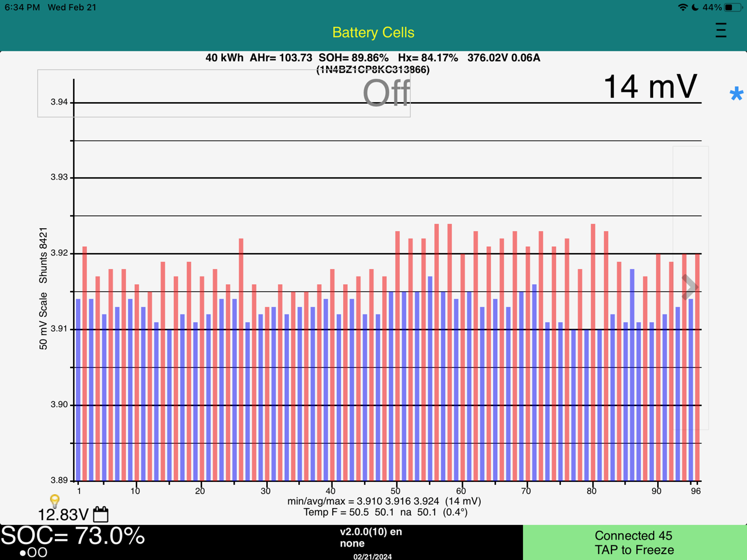
Task: Tap the page indicator dots under SOC
Action: [33, 552]
